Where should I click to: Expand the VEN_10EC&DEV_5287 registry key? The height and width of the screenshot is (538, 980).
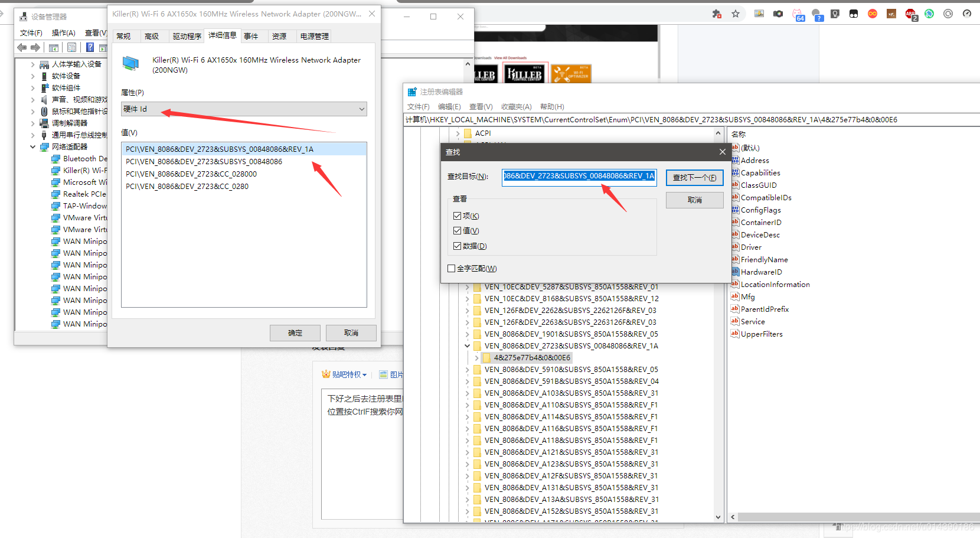pos(467,286)
